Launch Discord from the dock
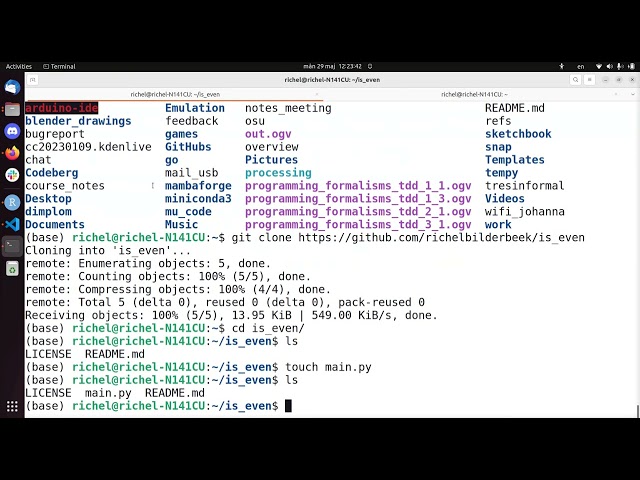The height and width of the screenshot is (480, 640). click(12, 131)
